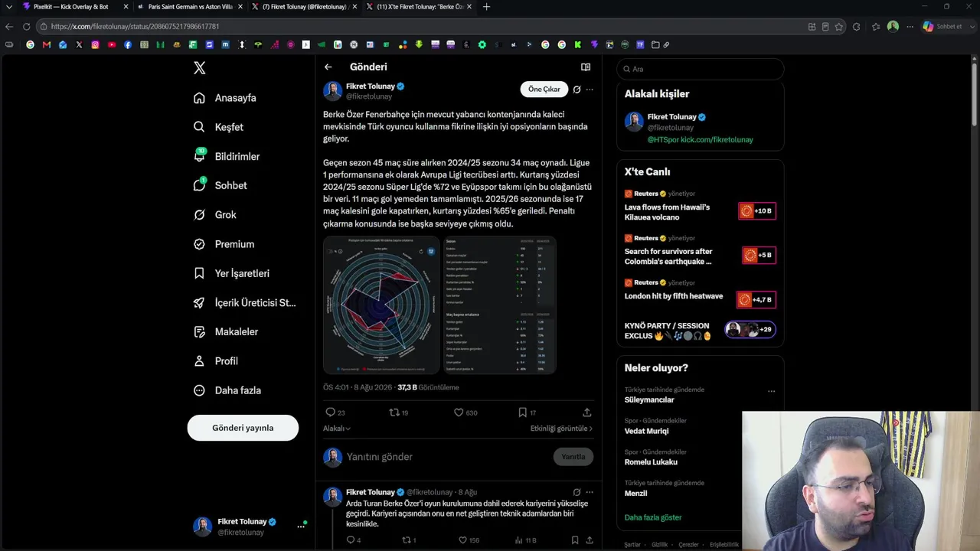Open KYNÖ PARTY session space
The width and height of the screenshot is (980, 551).
point(700,331)
